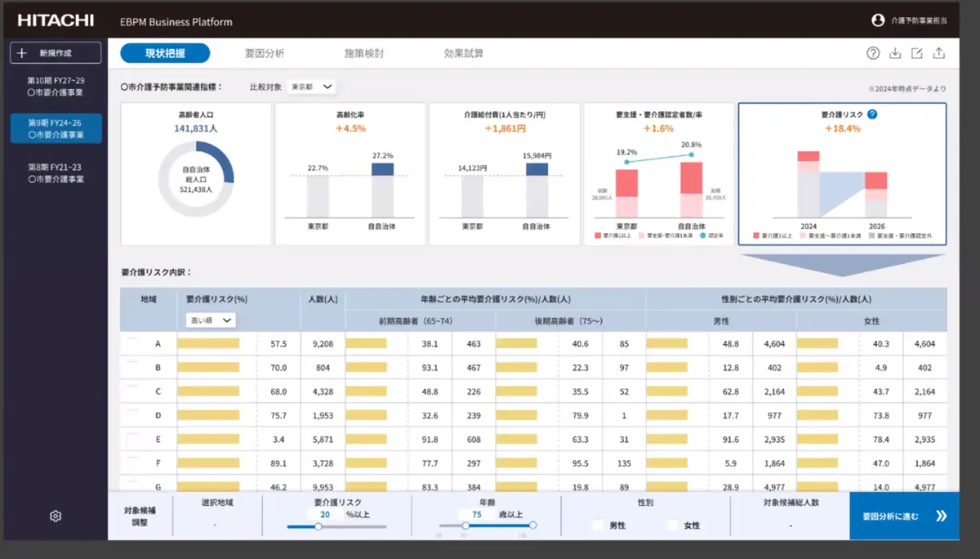980x559 pixels.
Task: Click region A in the table
Action: click(158, 344)
